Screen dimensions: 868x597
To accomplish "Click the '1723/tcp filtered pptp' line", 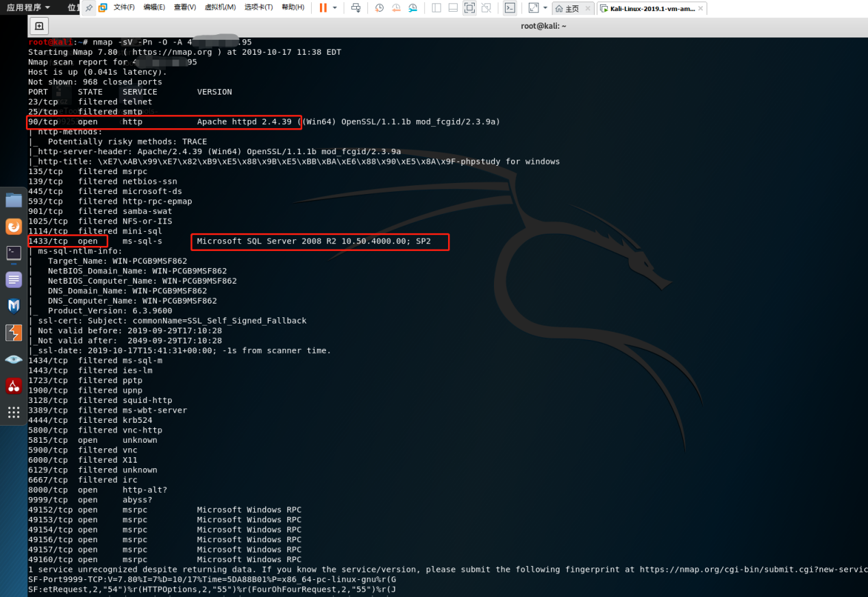I will pyautogui.click(x=85, y=380).
